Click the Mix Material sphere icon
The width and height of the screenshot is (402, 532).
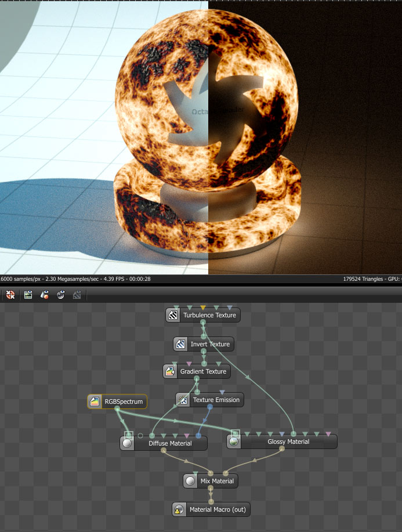pos(190,481)
